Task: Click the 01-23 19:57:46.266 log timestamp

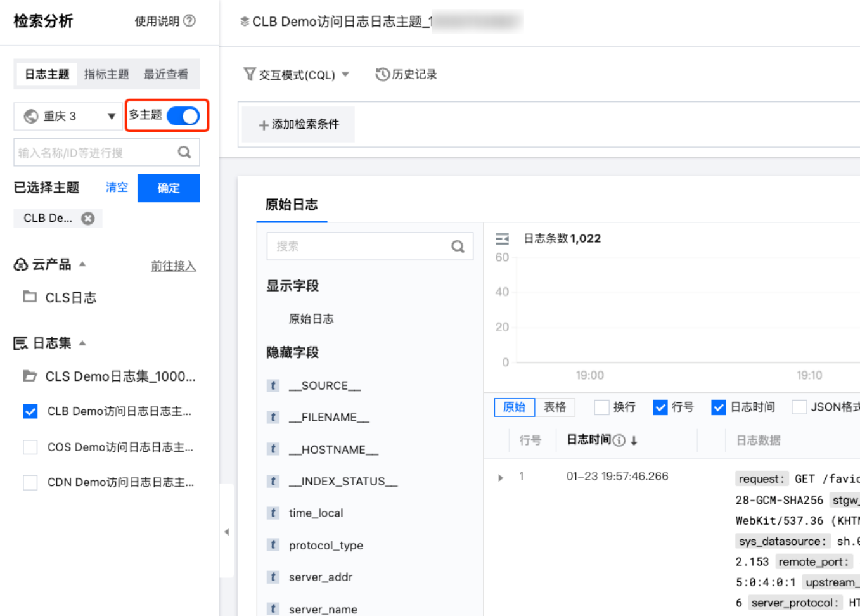Action: tap(617, 477)
